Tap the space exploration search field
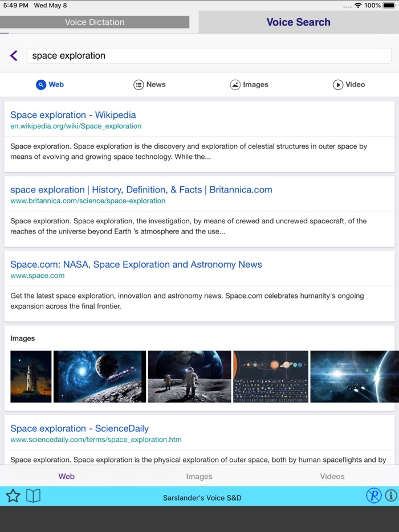 coord(207,55)
